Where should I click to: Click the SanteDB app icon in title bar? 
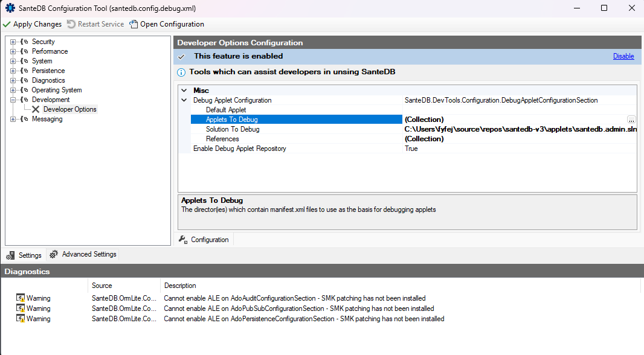(10, 8)
